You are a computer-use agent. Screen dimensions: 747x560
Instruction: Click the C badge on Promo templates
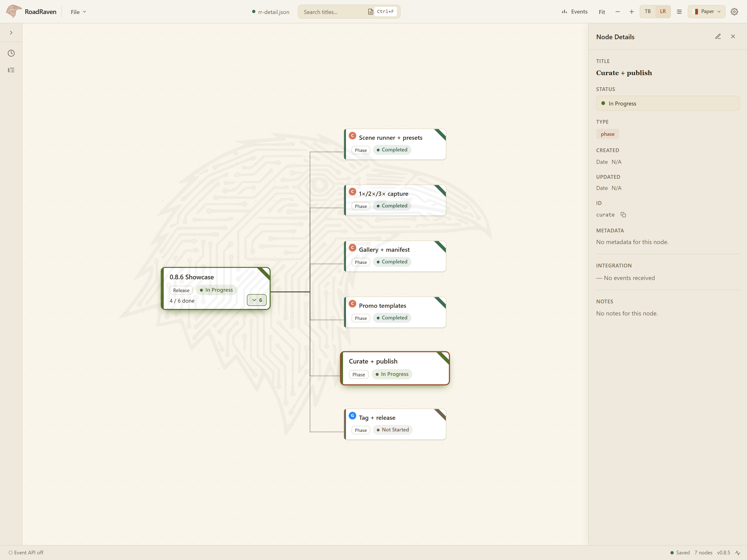coord(352,304)
